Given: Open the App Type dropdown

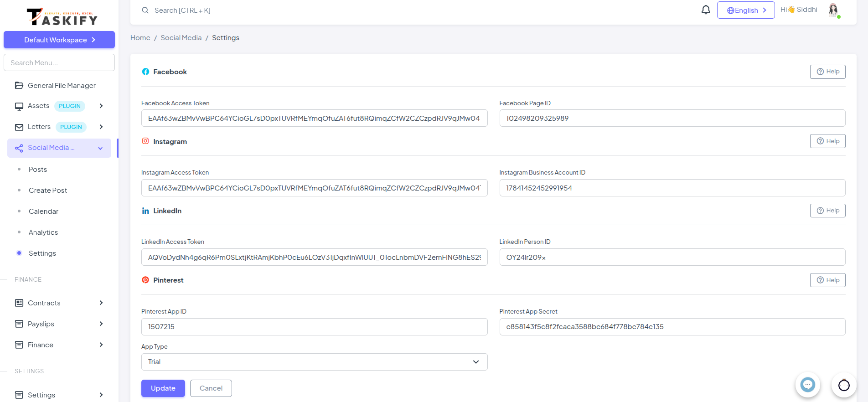Looking at the screenshot, I should coord(314,362).
